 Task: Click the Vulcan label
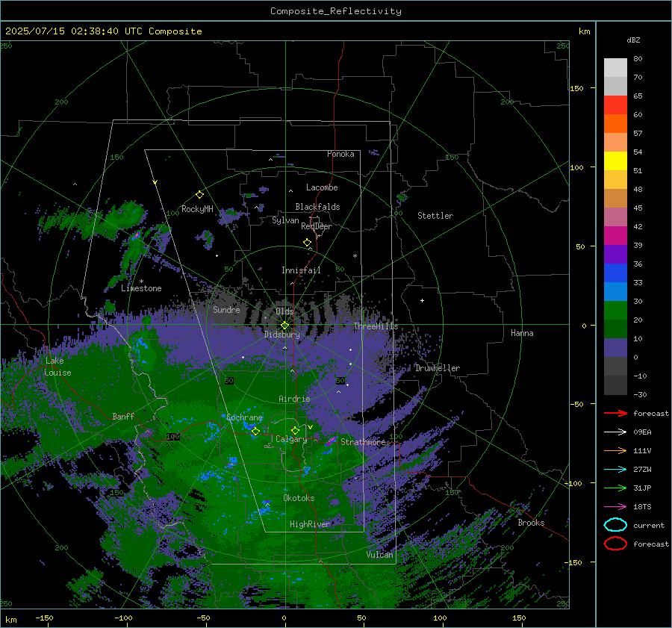(380, 555)
